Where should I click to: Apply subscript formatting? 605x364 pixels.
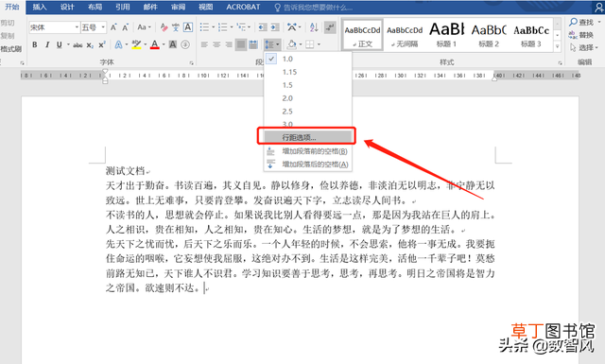point(90,45)
